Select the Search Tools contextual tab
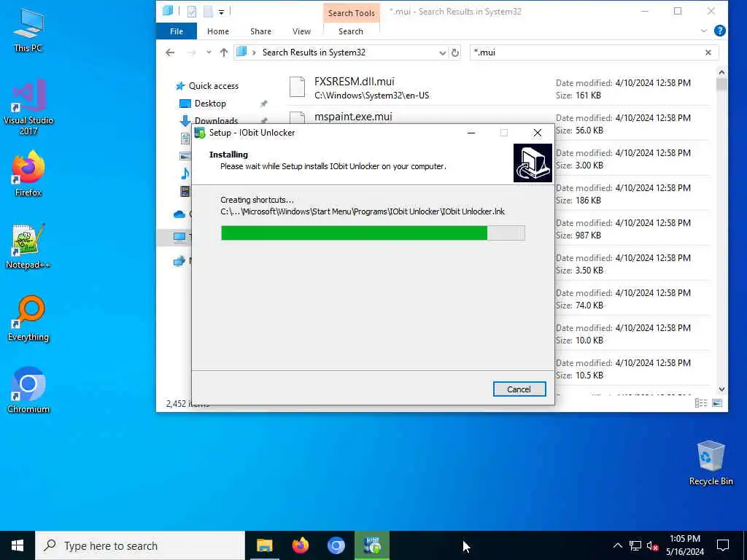Screen dimensions: 747x560 (x=351, y=13)
